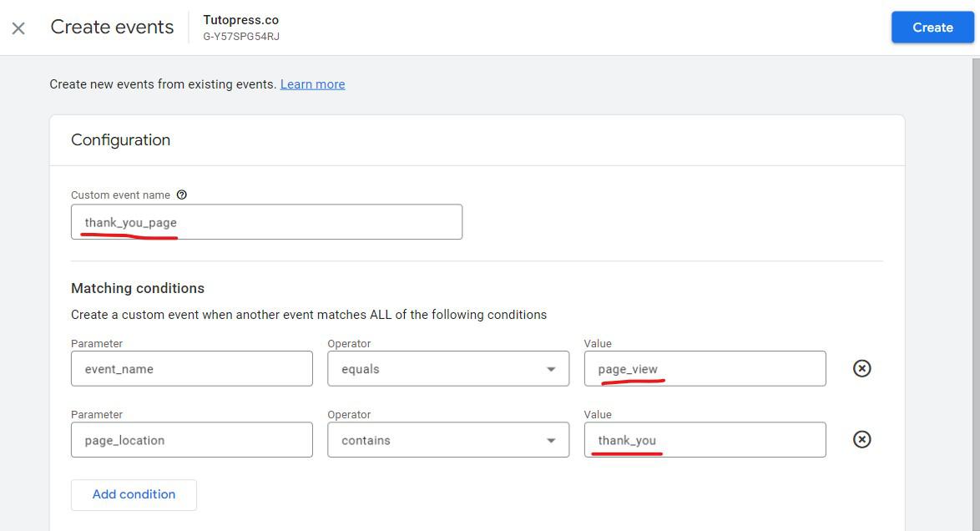Screen dimensions: 980x531
Task: Click the Create button
Action: click(x=932, y=27)
